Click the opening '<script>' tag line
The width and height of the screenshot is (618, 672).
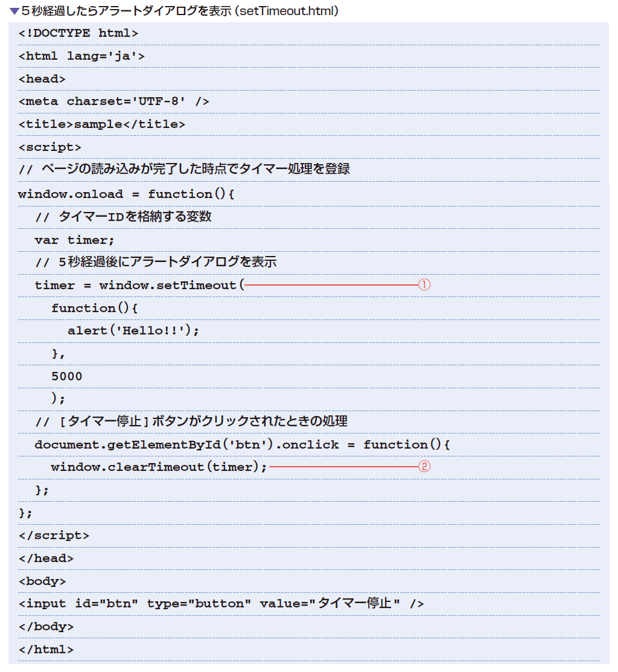(49, 147)
